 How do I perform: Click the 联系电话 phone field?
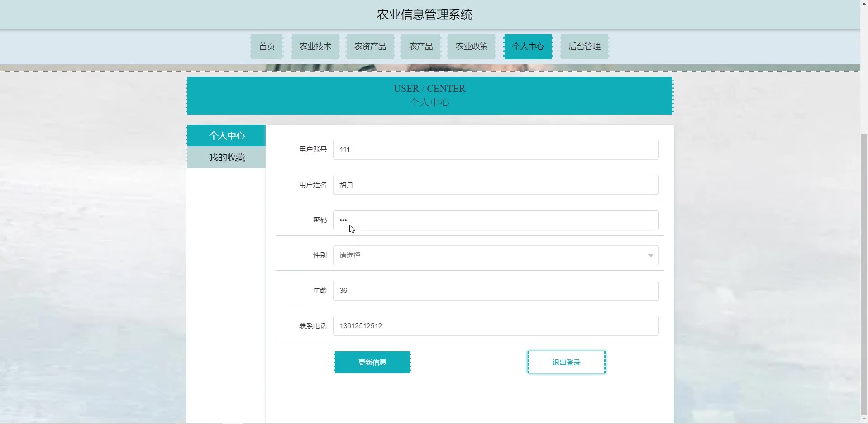[496, 326]
